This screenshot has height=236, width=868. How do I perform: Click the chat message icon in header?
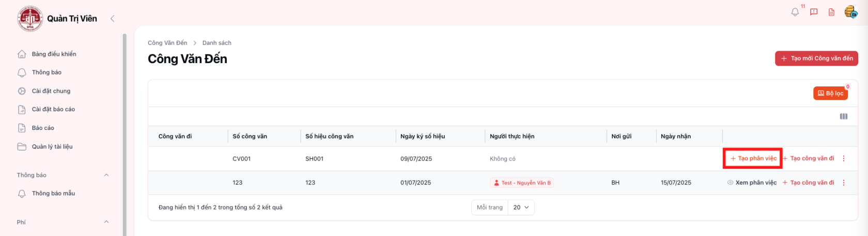pyautogui.click(x=814, y=12)
